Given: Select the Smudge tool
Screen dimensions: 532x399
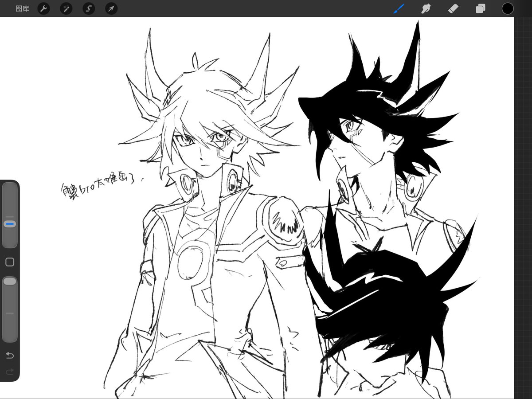Looking at the screenshot, I should 426,8.
